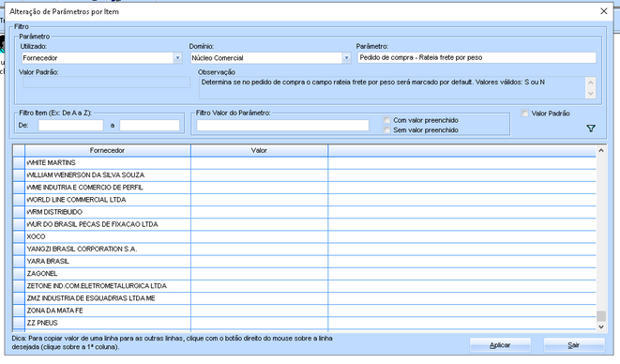620x364 pixels.
Task: Click the Filtro Valor do Parâmetro field
Action: (x=282, y=126)
